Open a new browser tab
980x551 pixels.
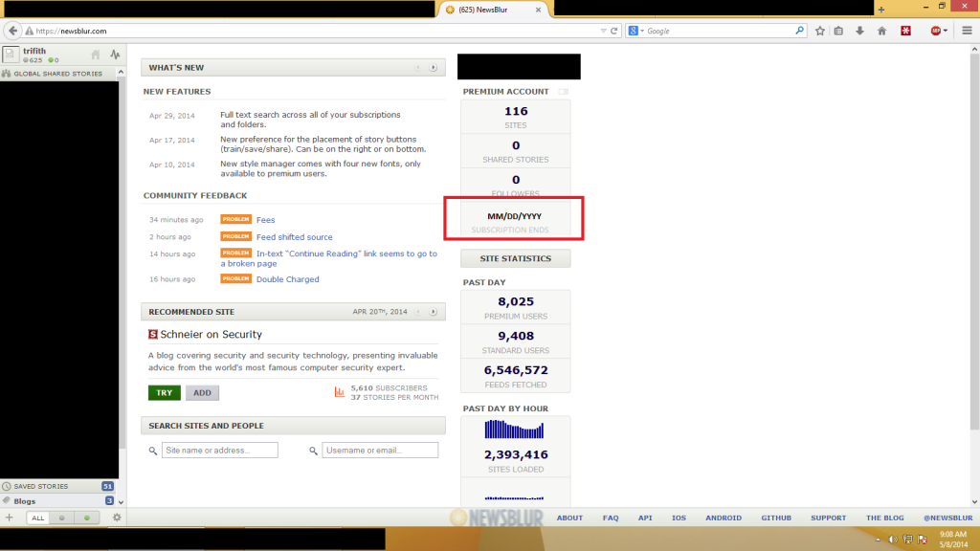(x=881, y=10)
